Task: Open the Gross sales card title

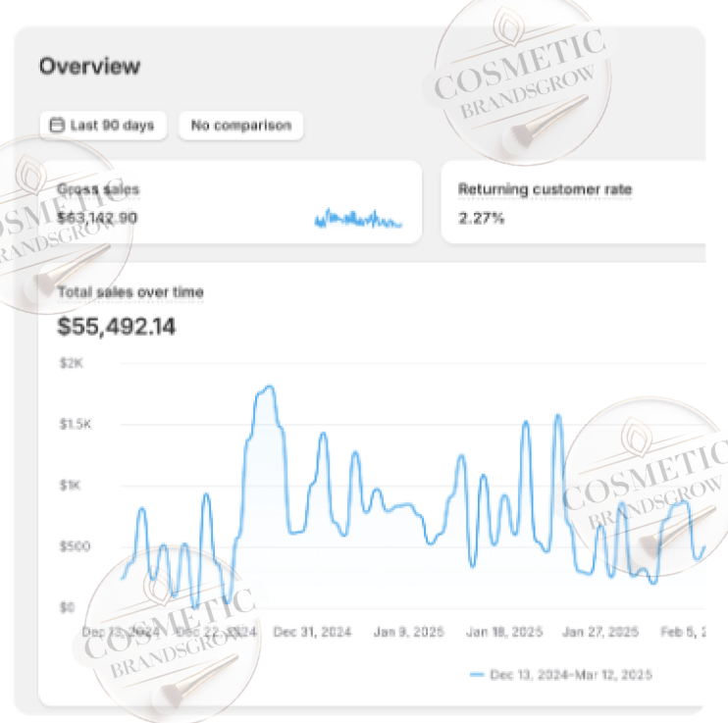Action: pos(98,189)
